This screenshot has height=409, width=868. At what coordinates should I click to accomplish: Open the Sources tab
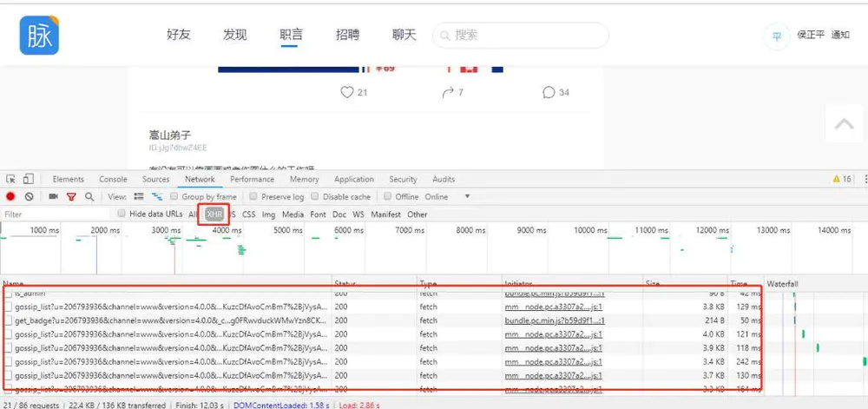point(155,179)
